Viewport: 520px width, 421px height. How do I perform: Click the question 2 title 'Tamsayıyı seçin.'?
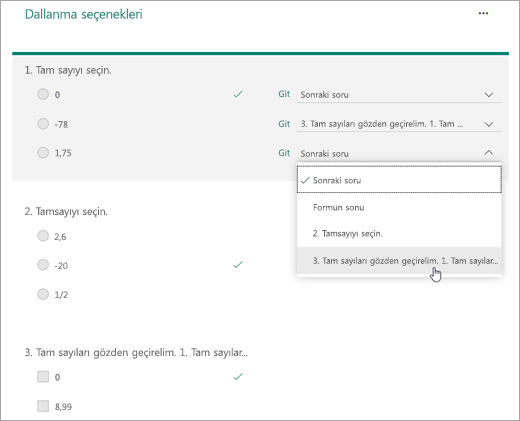[x=72, y=212]
